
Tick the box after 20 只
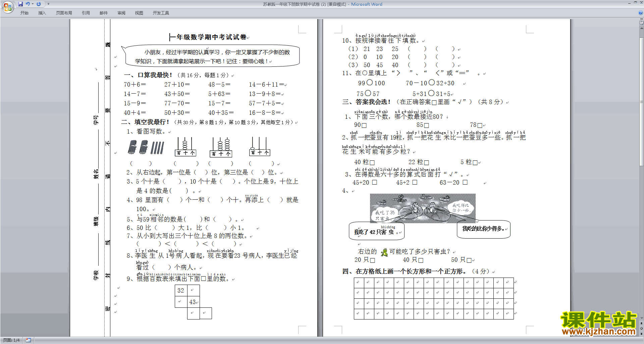pos(373,260)
